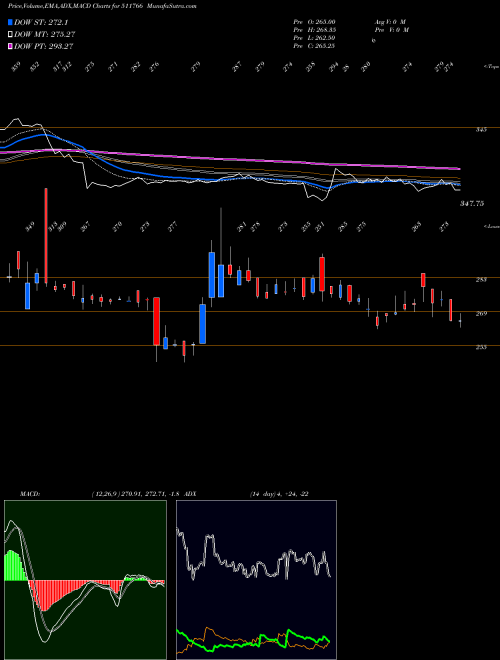
Task: Click the chart title mentioning MunafaSutra.com
Action: coord(102,6)
